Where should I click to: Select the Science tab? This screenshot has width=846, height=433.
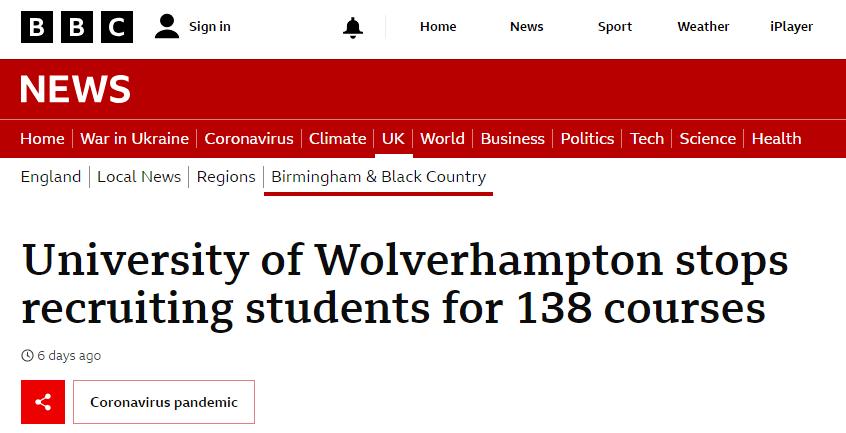click(707, 139)
